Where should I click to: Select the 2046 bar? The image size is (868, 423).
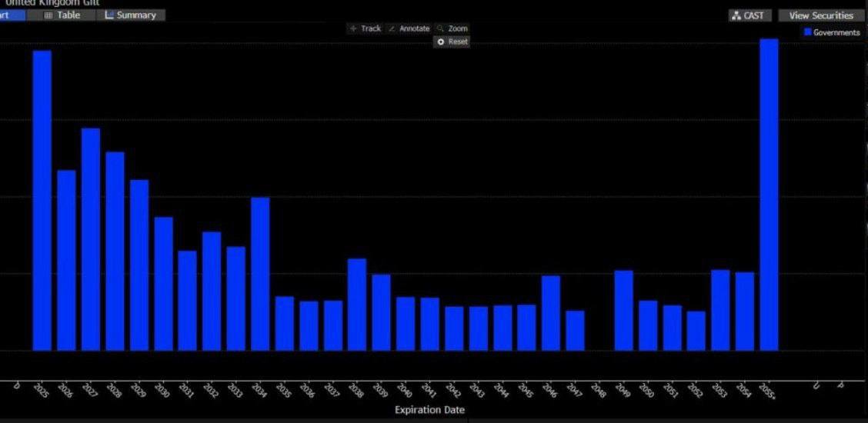(550, 312)
